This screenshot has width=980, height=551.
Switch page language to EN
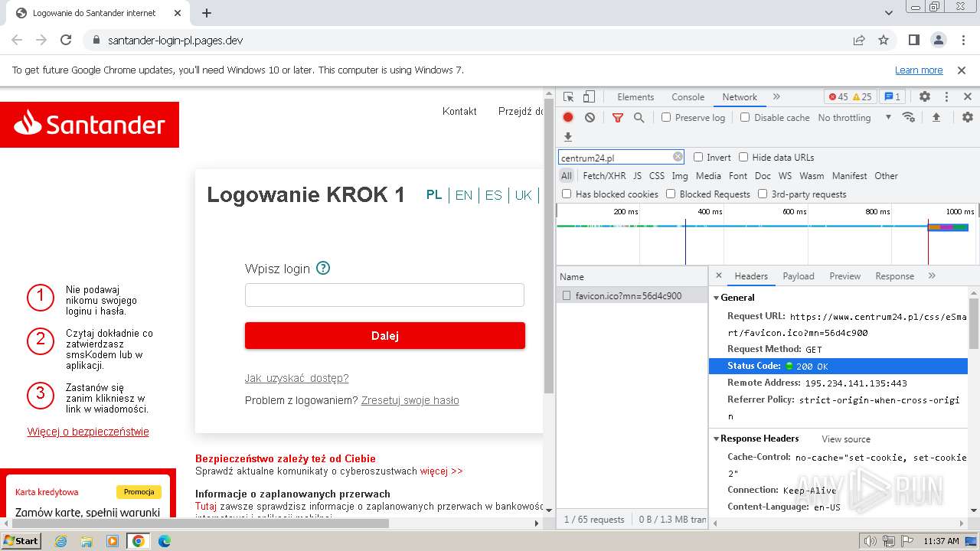pos(464,195)
